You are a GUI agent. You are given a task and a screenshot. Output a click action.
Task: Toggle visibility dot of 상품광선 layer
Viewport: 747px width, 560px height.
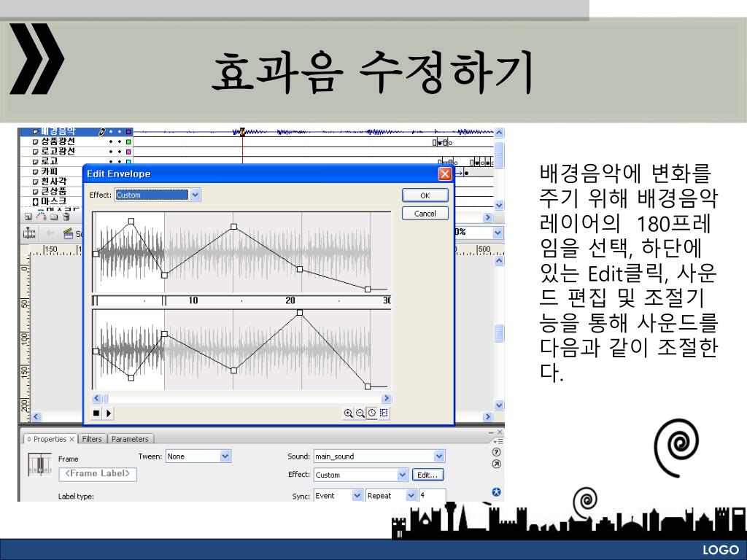111,142
